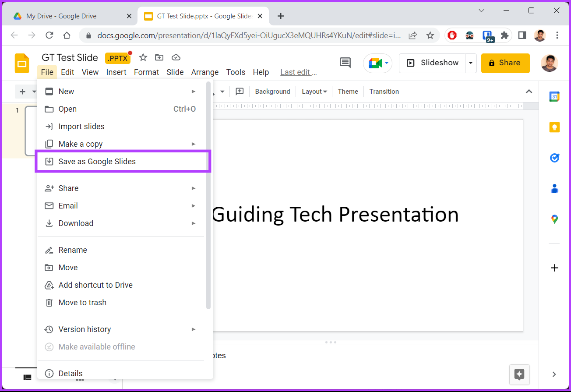
Task: Expand the Download submenu
Action: click(x=76, y=223)
